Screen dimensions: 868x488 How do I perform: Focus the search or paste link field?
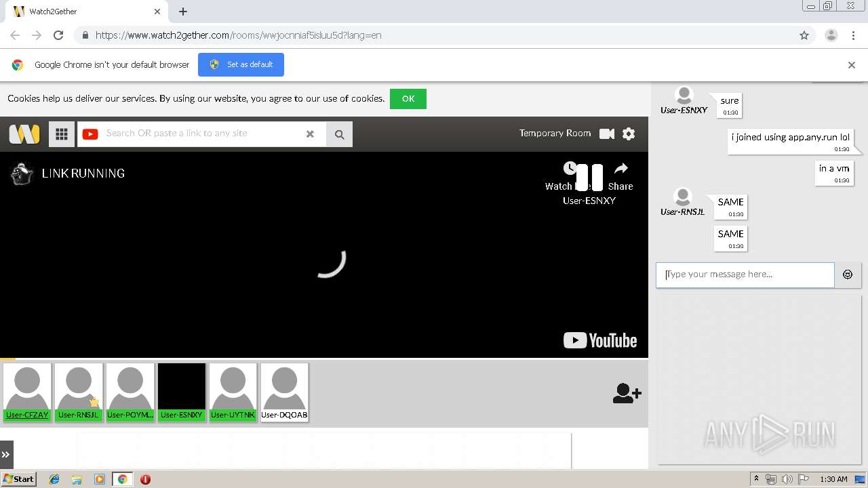click(201, 134)
